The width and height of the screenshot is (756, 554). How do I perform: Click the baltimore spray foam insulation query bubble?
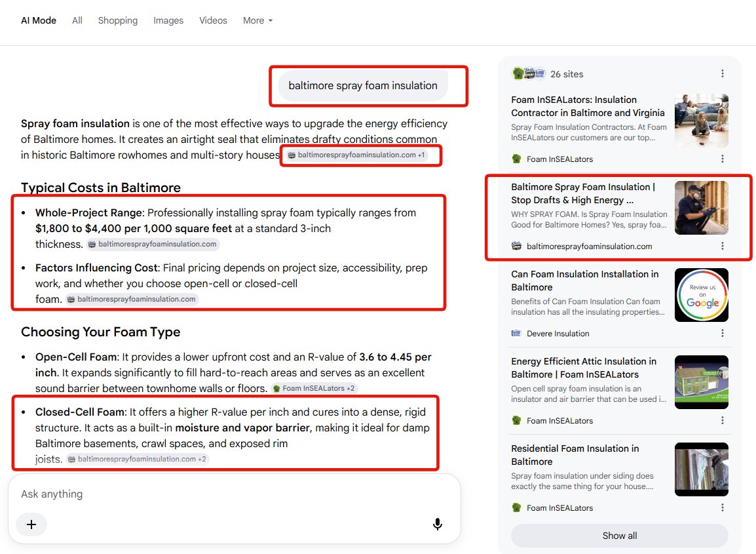[x=363, y=85]
